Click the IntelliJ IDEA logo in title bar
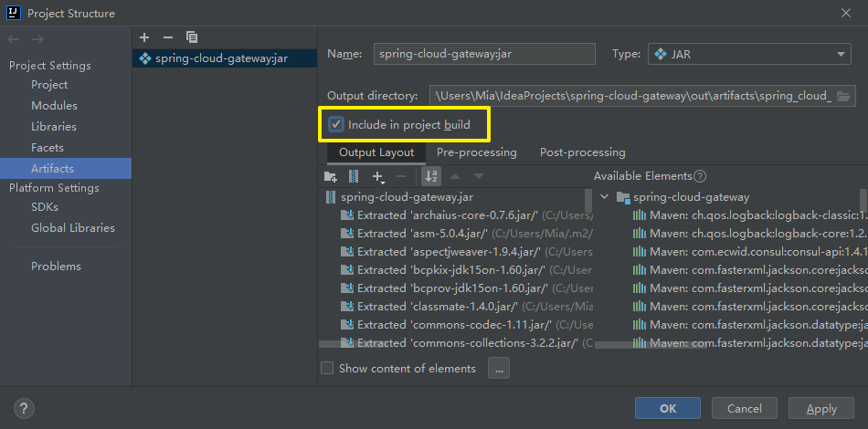This screenshot has height=429, width=868. 14,13
